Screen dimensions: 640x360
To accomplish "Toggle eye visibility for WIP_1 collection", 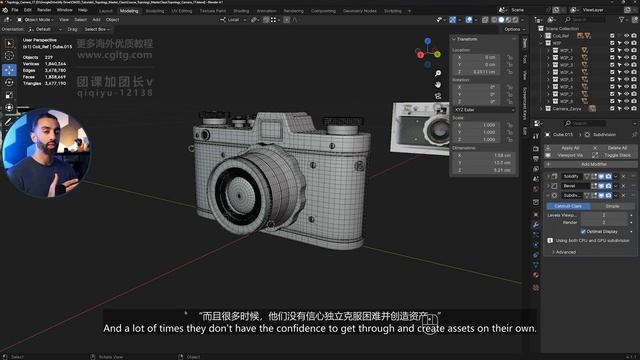I will click(x=627, y=50).
